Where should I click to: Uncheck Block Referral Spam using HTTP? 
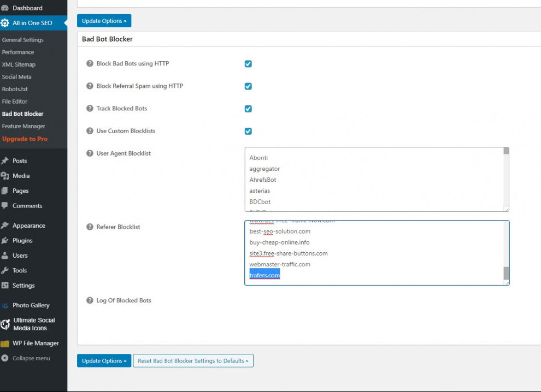(248, 86)
